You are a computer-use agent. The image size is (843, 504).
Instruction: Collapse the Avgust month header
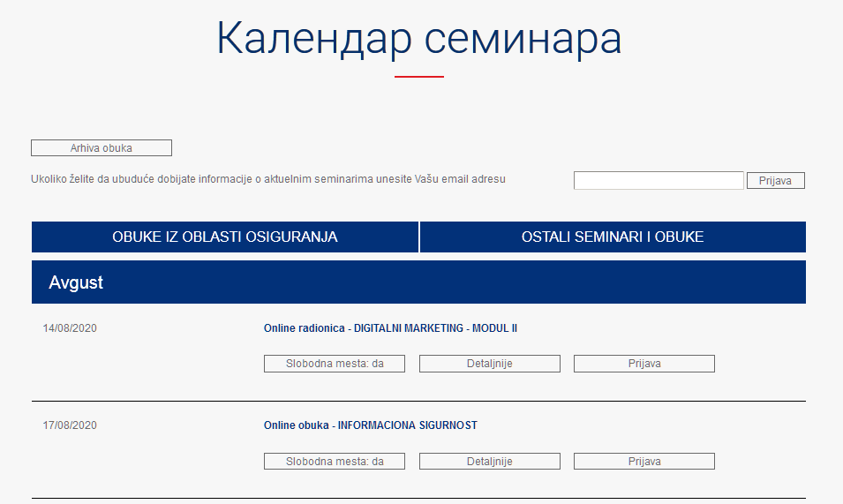(x=418, y=282)
